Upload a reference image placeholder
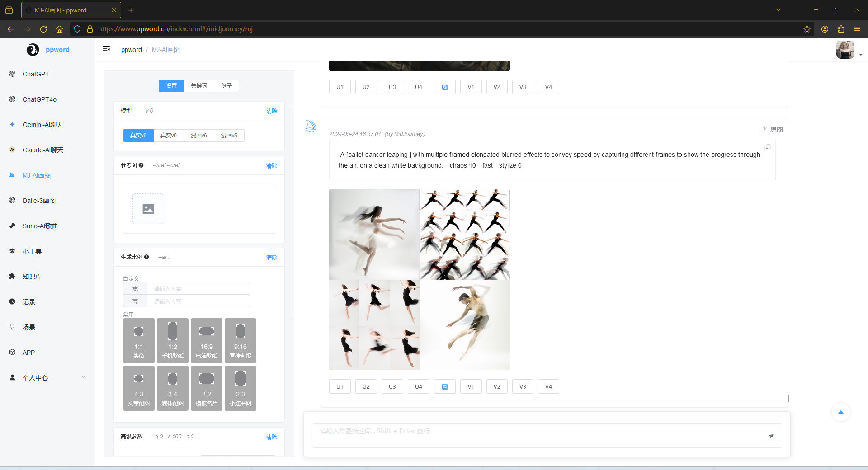868x470 pixels. coord(148,209)
